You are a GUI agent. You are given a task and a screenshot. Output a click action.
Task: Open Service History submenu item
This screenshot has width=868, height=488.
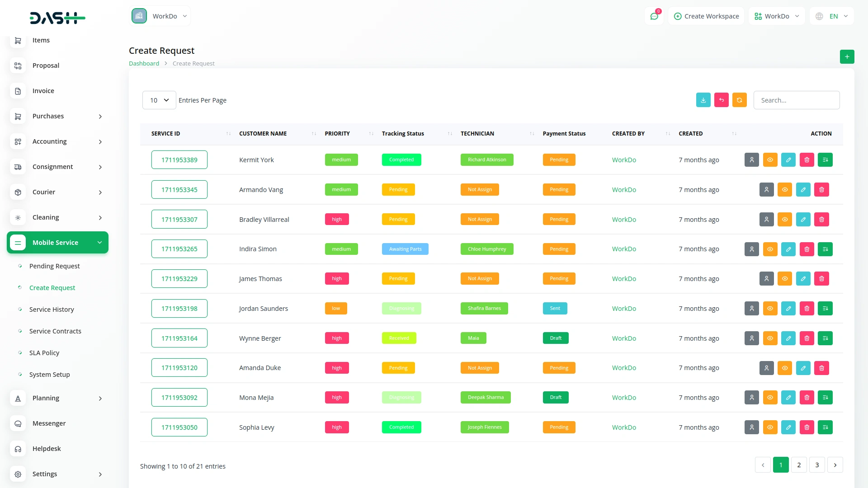pos(52,310)
